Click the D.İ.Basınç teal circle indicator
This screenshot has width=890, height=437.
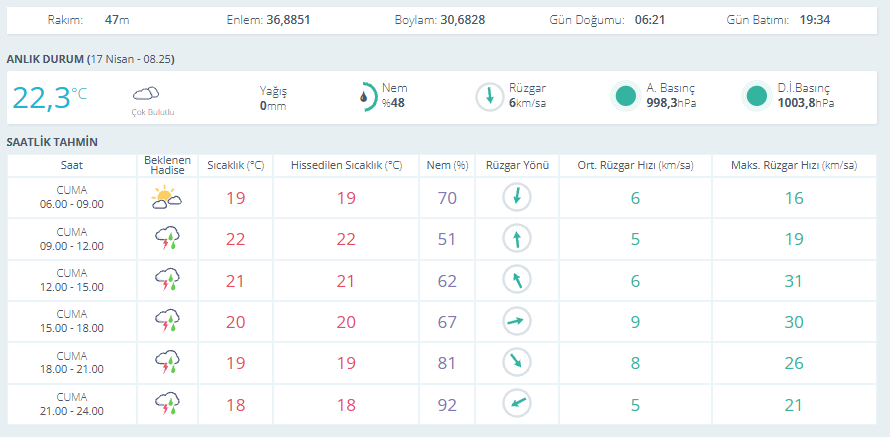tap(756, 96)
